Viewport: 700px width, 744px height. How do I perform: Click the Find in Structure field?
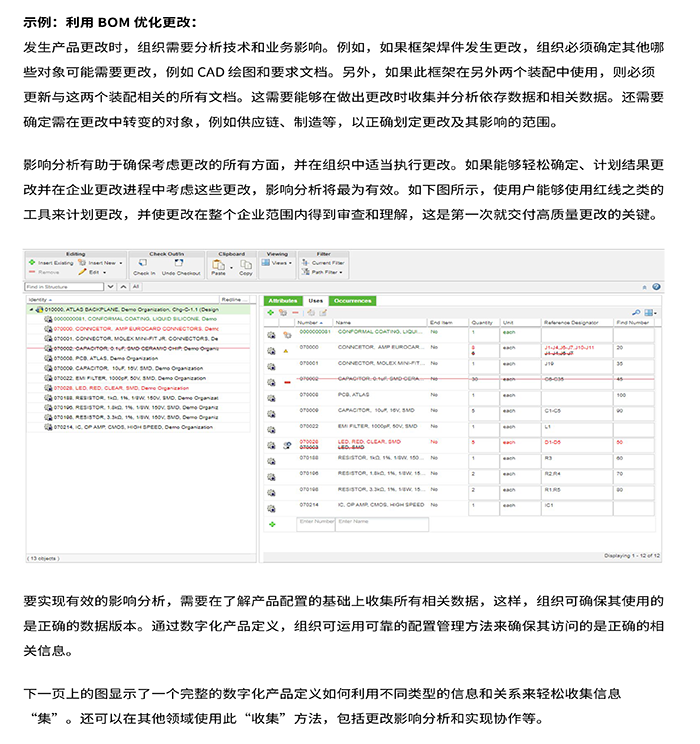70,286
